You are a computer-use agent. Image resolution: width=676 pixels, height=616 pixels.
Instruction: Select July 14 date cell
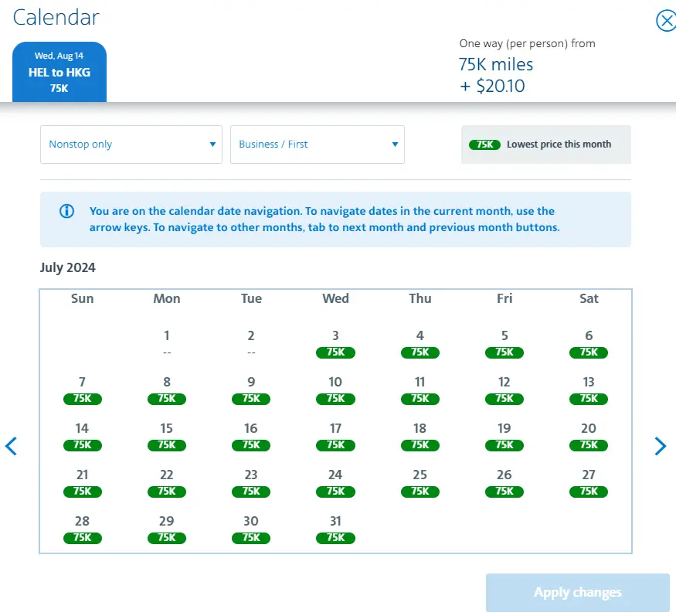pos(82,436)
